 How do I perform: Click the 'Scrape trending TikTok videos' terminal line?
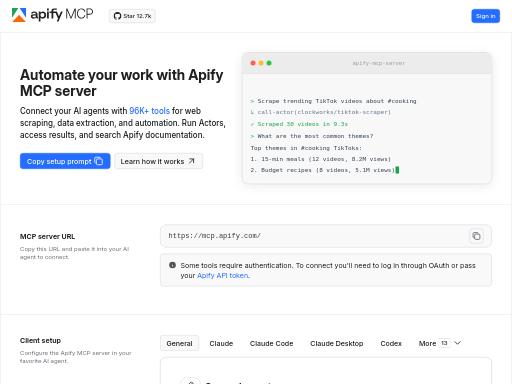(333, 101)
